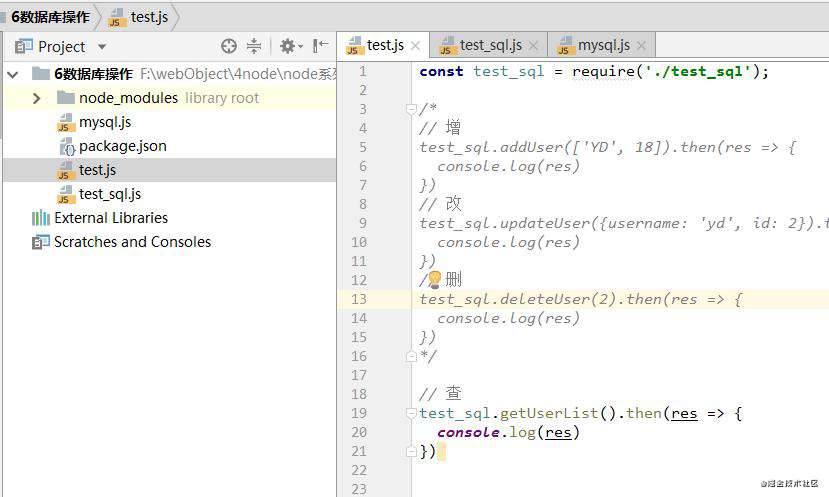Click the JS icon on the test_sql.js tab
This screenshot has width=829, height=497.
coord(447,46)
